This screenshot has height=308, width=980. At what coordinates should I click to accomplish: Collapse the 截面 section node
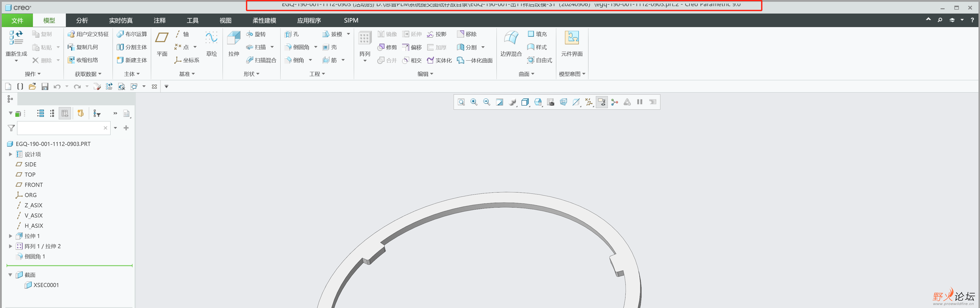pyautogui.click(x=10, y=275)
